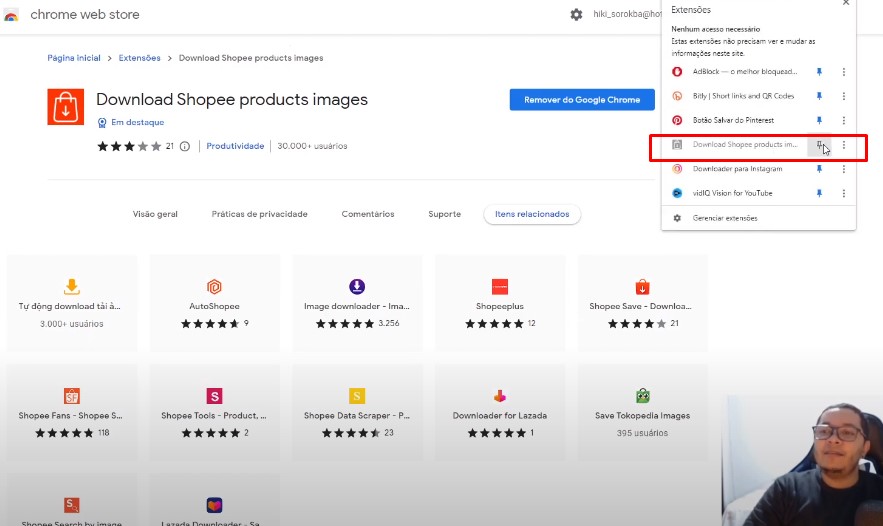Close the Extensões popup
Image resolution: width=883 pixels, height=526 pixels.
tap(846, 3)
